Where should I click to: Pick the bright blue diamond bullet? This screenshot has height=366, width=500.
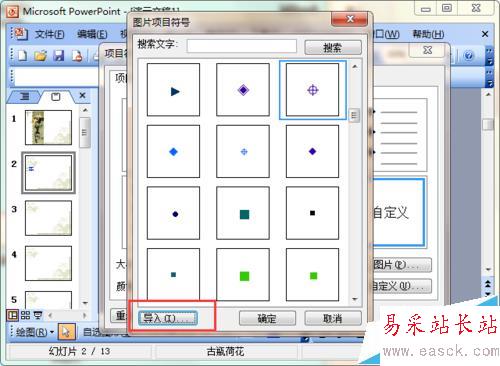coord(173,151)
